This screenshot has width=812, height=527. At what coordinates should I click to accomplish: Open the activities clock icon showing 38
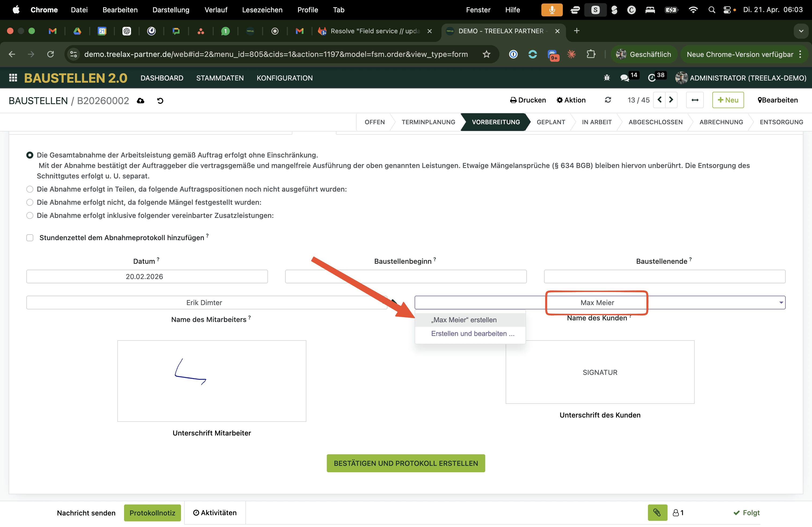tap(652, 78)
